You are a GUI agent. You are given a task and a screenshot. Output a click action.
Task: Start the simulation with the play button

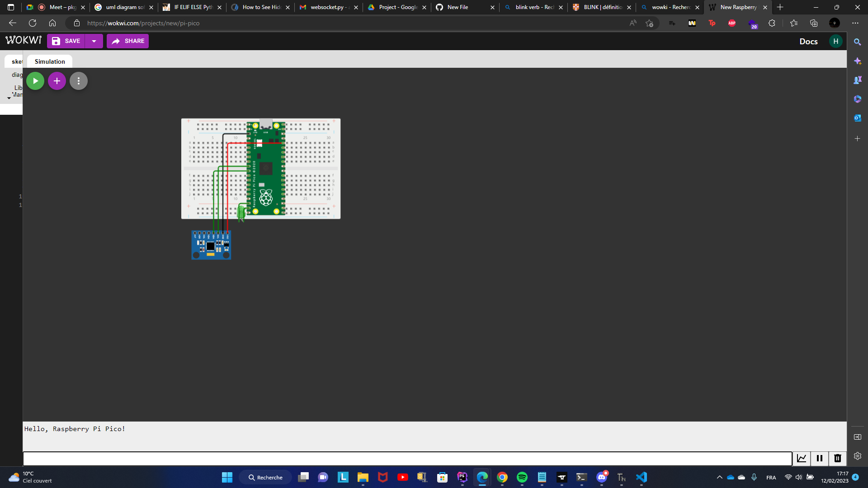pyautogui.click(x=35, y=80)
